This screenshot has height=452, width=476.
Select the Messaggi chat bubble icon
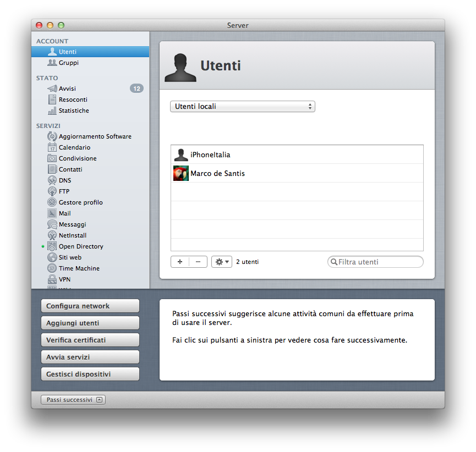(x=52, y=224)
